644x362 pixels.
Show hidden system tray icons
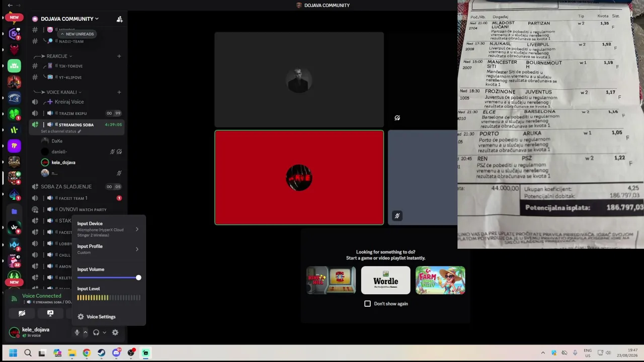point(543,353)
